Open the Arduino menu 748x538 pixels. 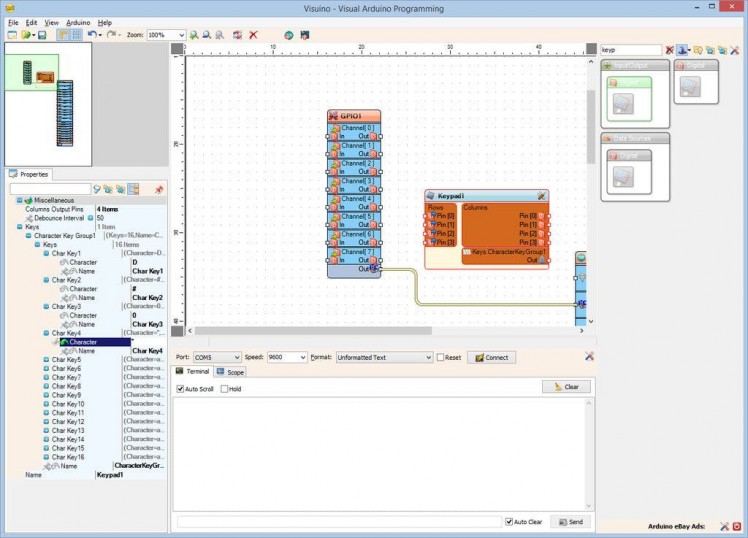pos(77,22)
